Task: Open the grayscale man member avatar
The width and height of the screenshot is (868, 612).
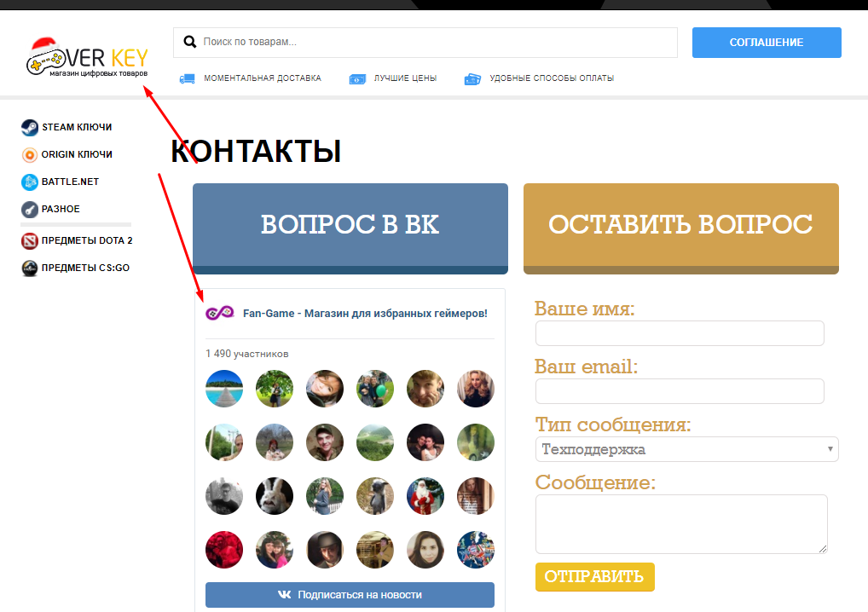Action: click(224, 496)
